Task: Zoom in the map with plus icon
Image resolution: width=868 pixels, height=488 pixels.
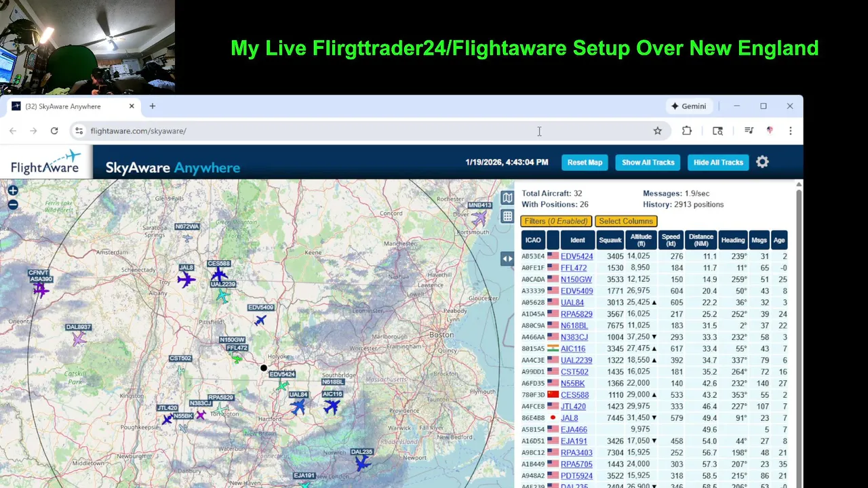Action: pyautogui.click(x=12, y=191)
